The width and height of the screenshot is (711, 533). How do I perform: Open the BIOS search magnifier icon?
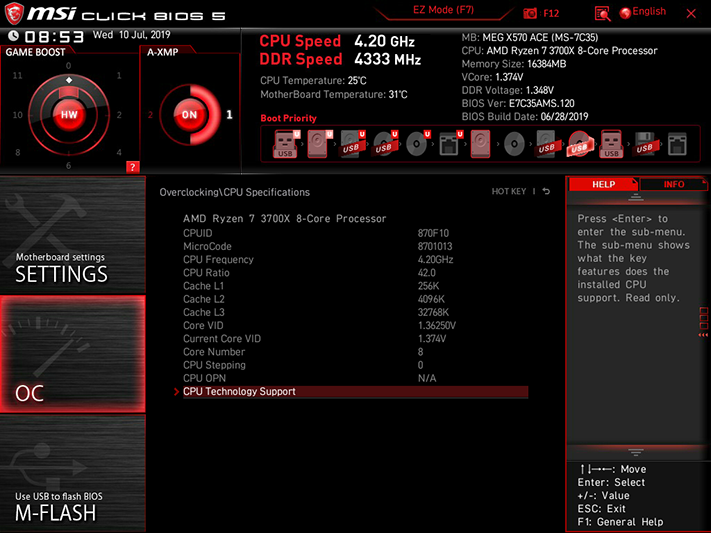[x=602, y=14]
